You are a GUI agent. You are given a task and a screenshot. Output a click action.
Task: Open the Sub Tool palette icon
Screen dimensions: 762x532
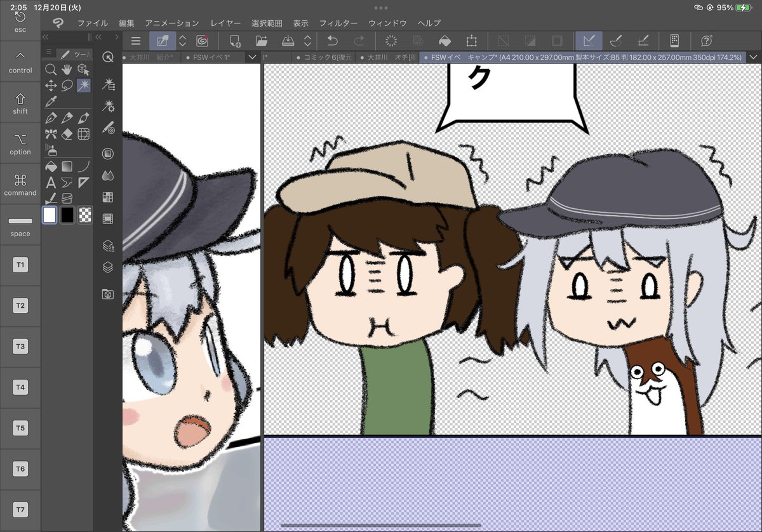pyautogui.click(x=108, y=84)
